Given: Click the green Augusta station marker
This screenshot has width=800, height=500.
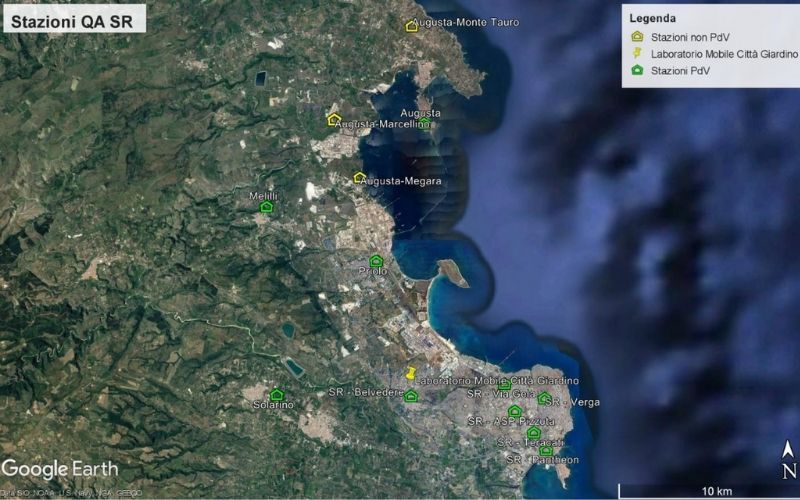Looking at the screenshot, I should (x=425, y=123).
